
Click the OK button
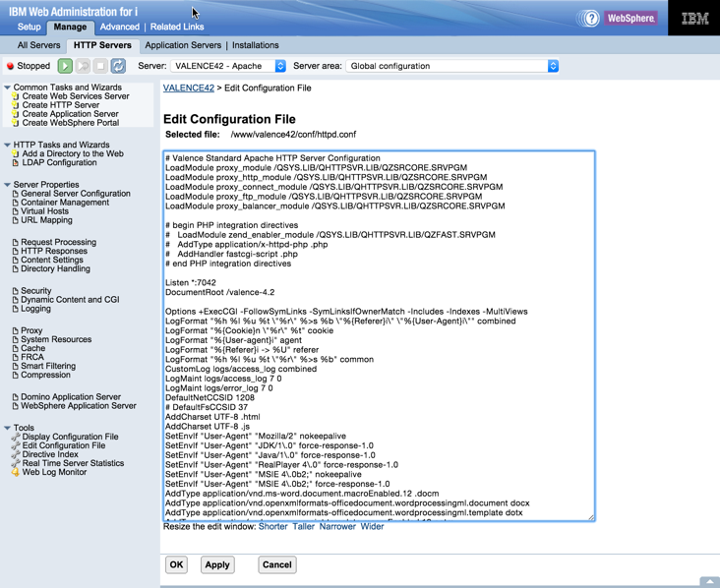pos(176,564)
